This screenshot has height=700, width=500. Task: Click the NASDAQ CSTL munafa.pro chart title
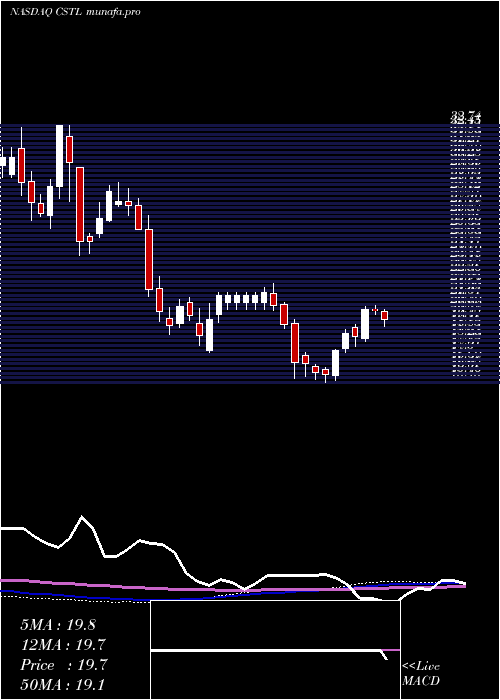click(75, 12)
